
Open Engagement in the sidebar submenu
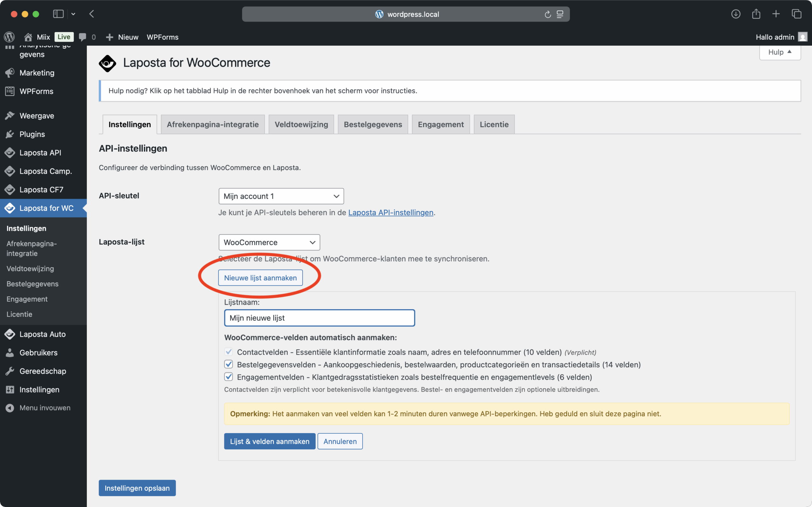click(27, 299)
